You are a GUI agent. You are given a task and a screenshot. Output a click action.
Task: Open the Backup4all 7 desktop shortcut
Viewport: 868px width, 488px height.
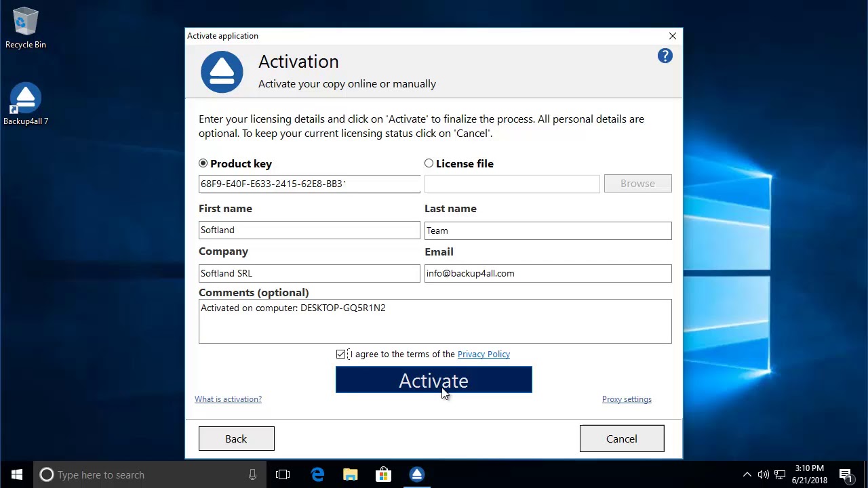[26, 105]
